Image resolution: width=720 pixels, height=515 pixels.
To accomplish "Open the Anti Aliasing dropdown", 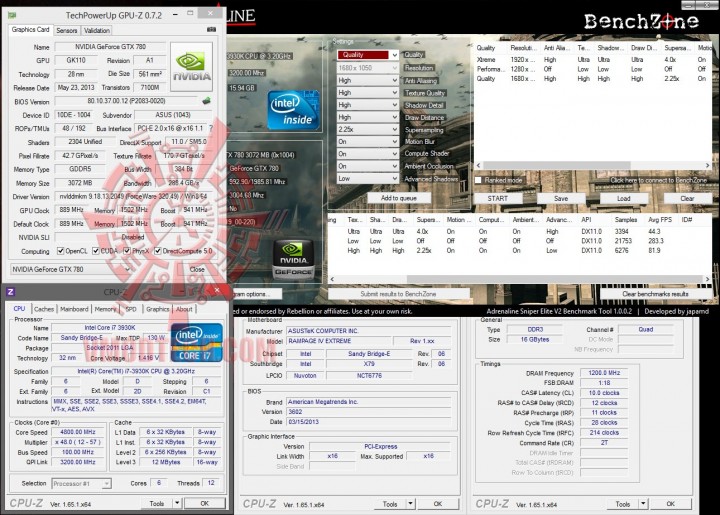I will point(368,80).
